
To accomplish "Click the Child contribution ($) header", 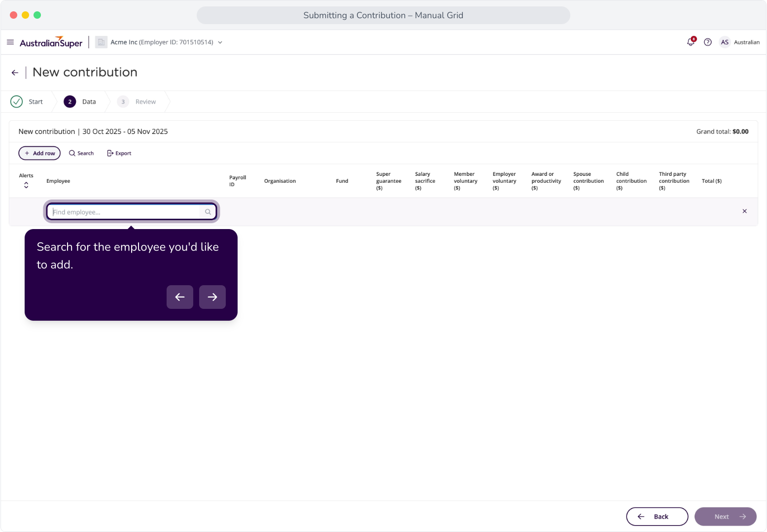I will point(631,181).
